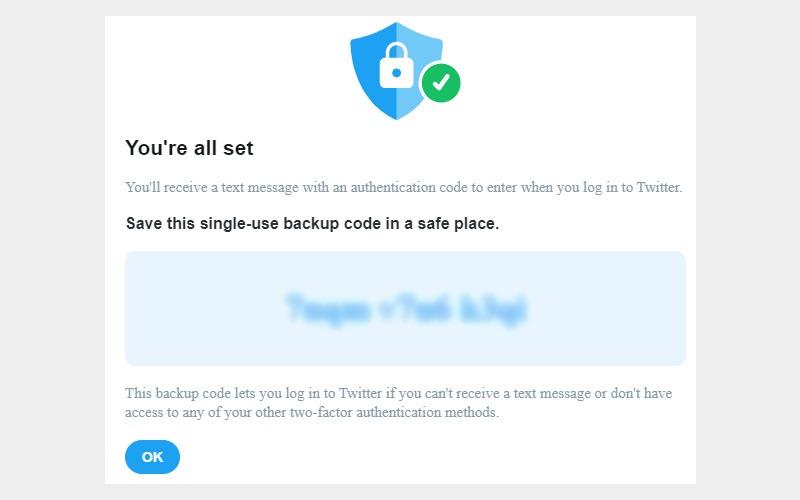The width and height of the screenshot is (800, 500).
Task: Click the blurred backup code text
Action: click(x=405, y=309)
